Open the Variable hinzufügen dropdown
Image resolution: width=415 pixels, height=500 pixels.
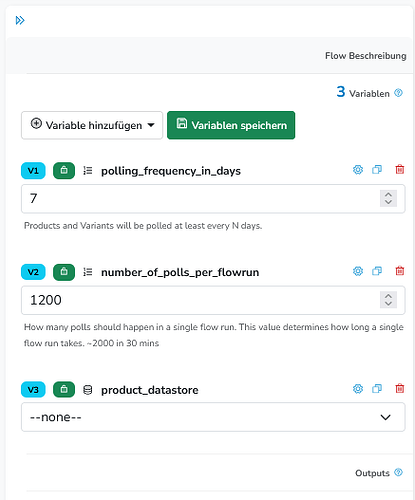92,125
